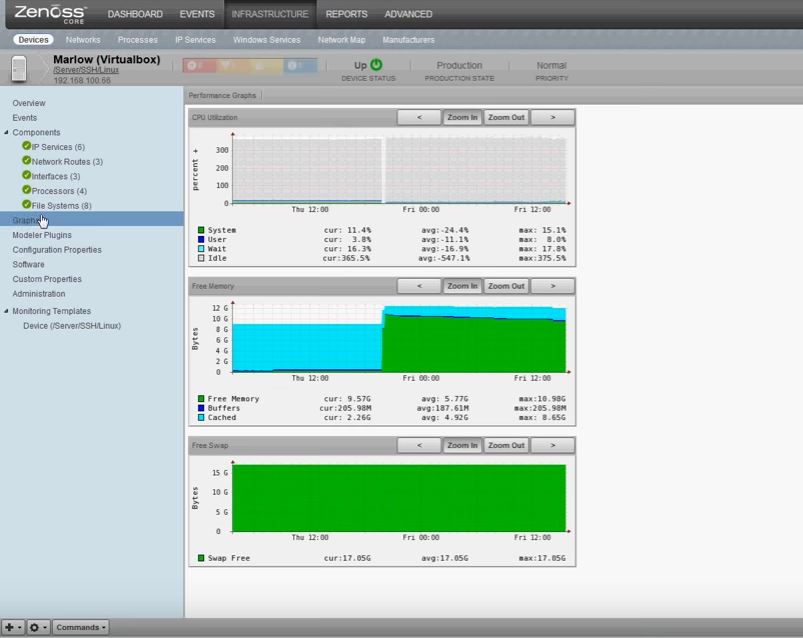Collapse the Monitoring Templates section
The image size is (803, 638).
click(x=6, y=311)
